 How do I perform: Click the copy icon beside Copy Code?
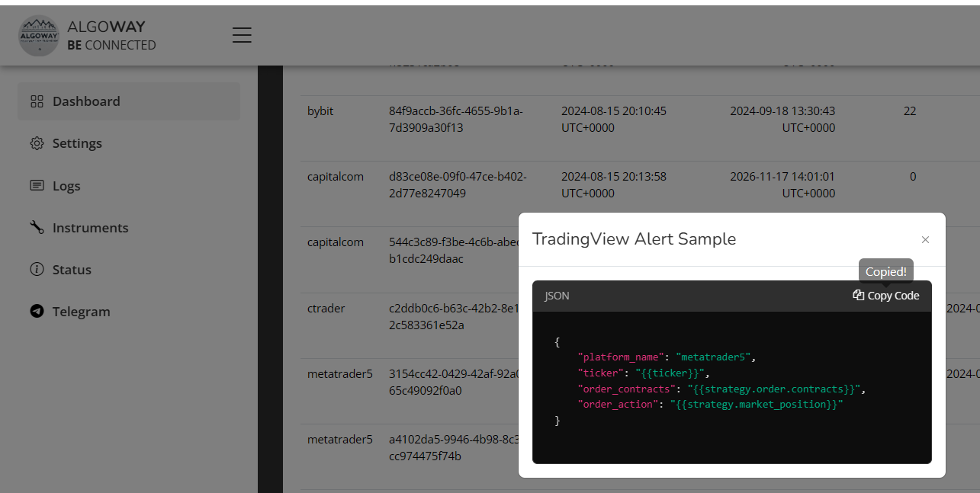click(x=858, y=296)
